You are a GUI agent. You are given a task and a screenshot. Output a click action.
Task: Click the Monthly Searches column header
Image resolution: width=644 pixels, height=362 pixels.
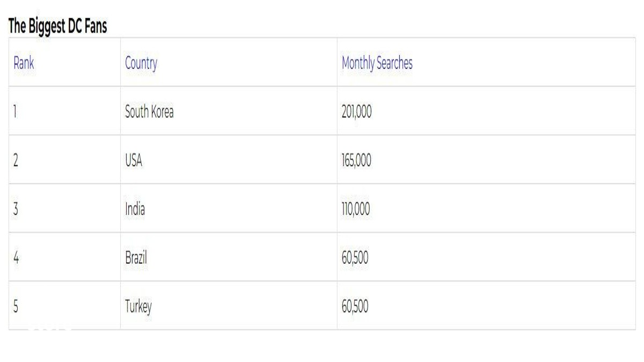coord(377,63)
